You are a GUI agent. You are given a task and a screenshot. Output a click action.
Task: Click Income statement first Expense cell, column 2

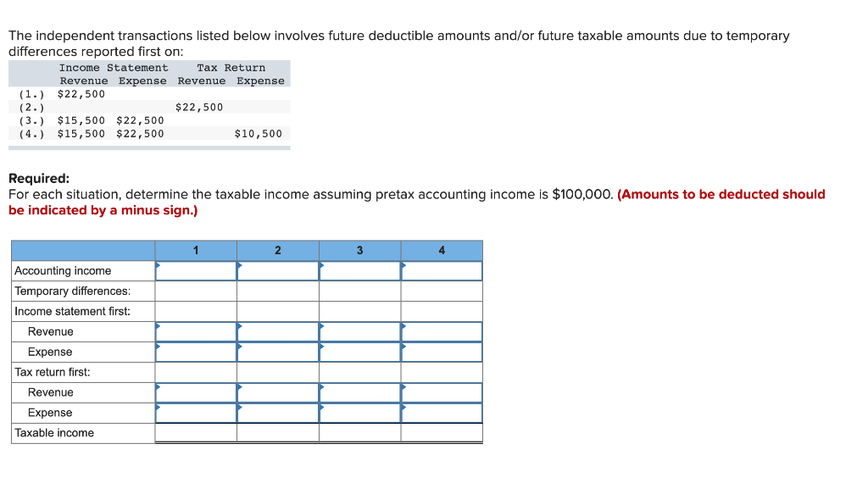278,353
